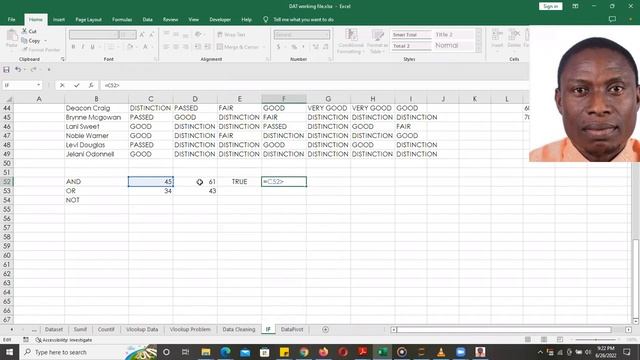The image size is (640, 360).
Task: Open the Undo history dropdown arrow
Action: click(x=24, y=69)
